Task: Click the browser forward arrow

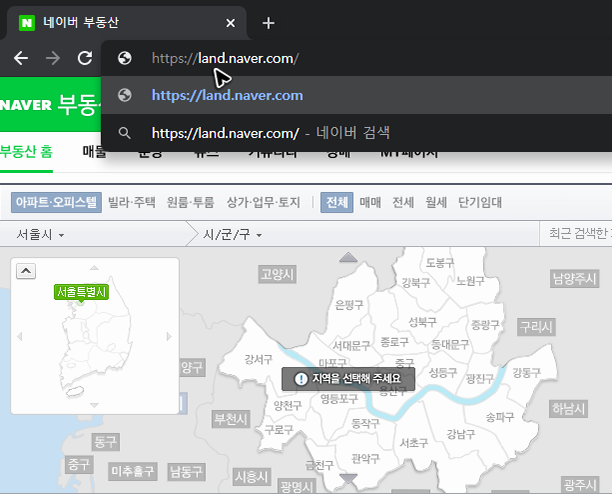Action: click(53, 59)
